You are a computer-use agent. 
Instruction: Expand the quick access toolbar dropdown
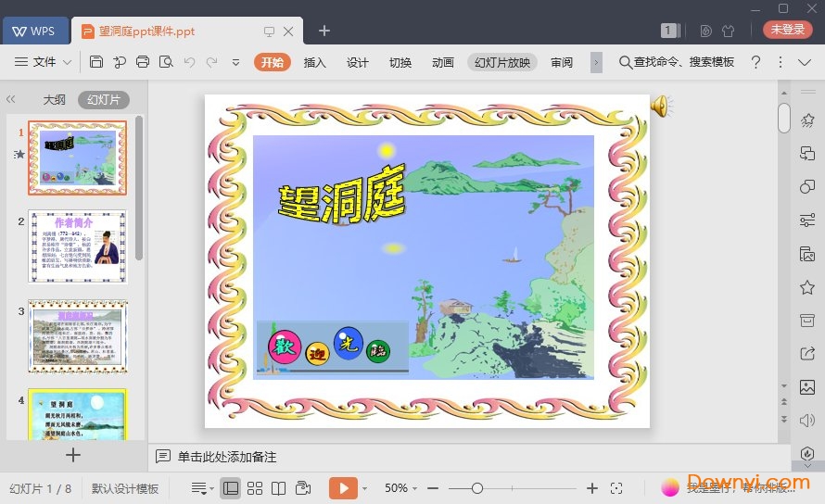(235, 62)
